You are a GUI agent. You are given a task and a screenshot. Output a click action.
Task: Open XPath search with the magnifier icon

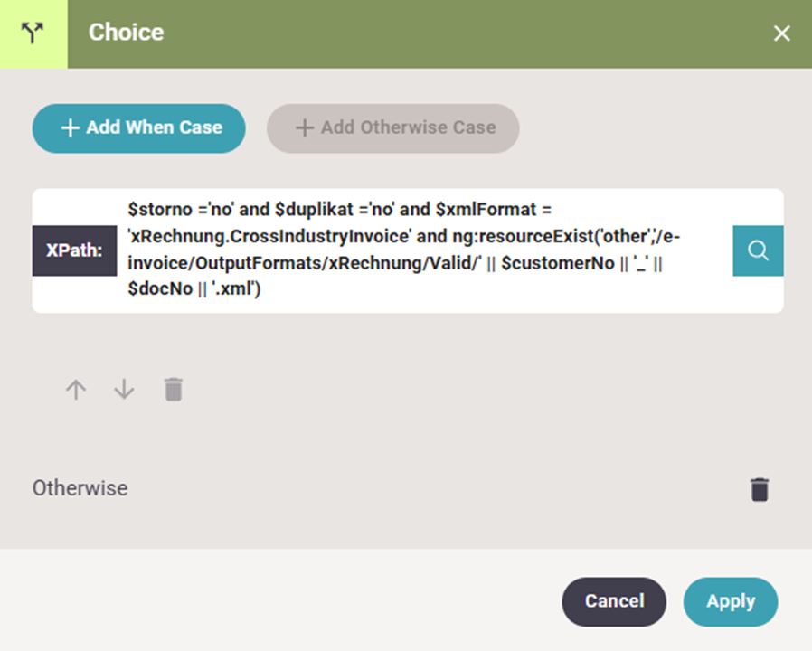coord(758,250)
